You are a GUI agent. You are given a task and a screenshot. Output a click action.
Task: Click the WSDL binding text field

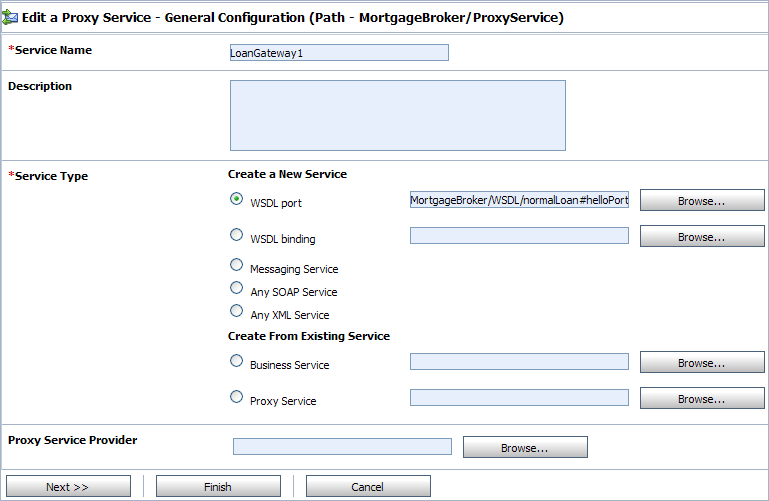(519, 235)
